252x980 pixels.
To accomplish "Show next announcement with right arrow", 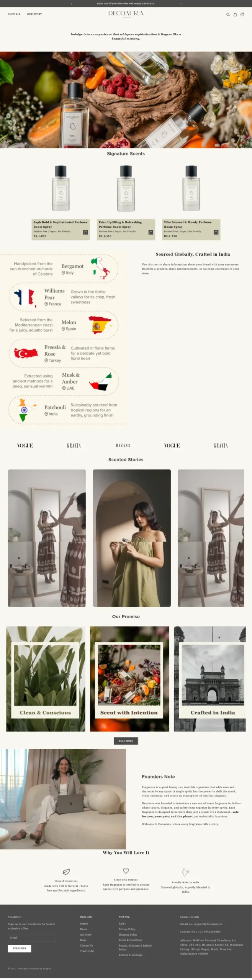I will (180, 3).
